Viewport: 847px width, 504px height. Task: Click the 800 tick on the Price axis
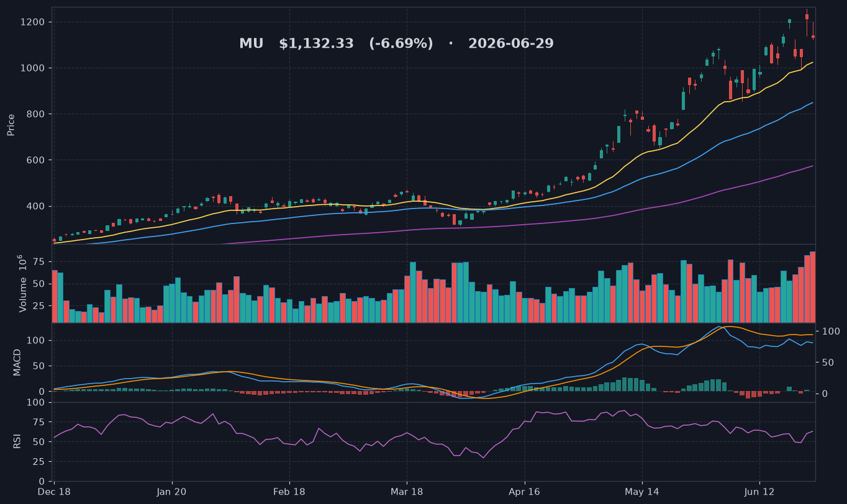point(35,114)
